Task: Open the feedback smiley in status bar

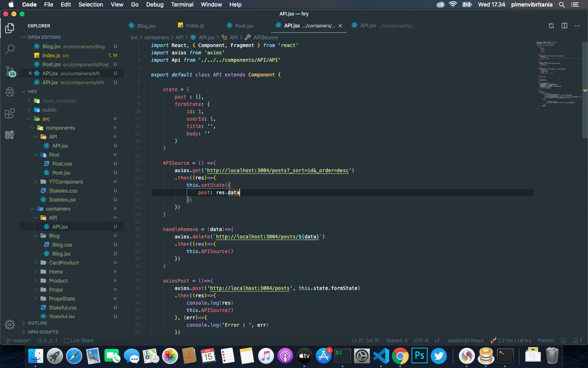Action: pos(563,341)
